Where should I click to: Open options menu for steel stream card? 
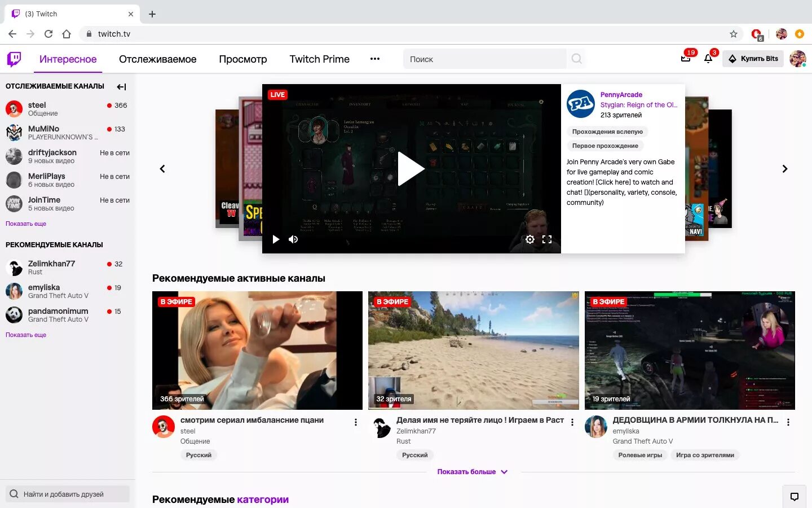(x=355, y=422)
